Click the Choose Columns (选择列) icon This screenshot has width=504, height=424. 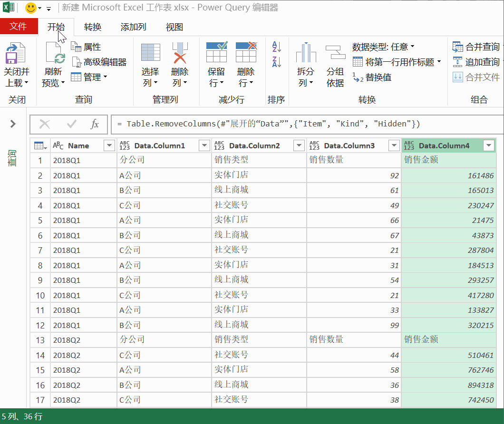(150, 53)
